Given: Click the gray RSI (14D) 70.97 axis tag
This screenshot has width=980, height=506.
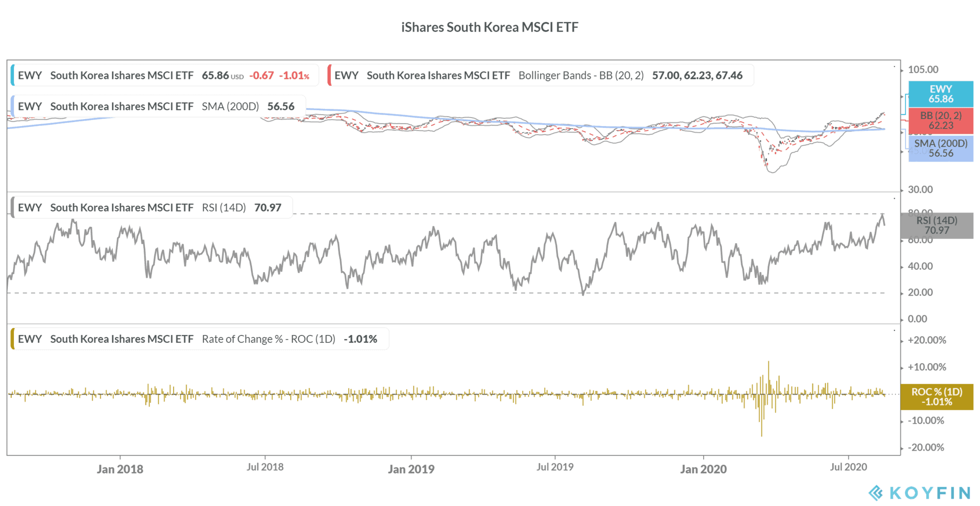Looking at the screenshot, I should [936, 225].
